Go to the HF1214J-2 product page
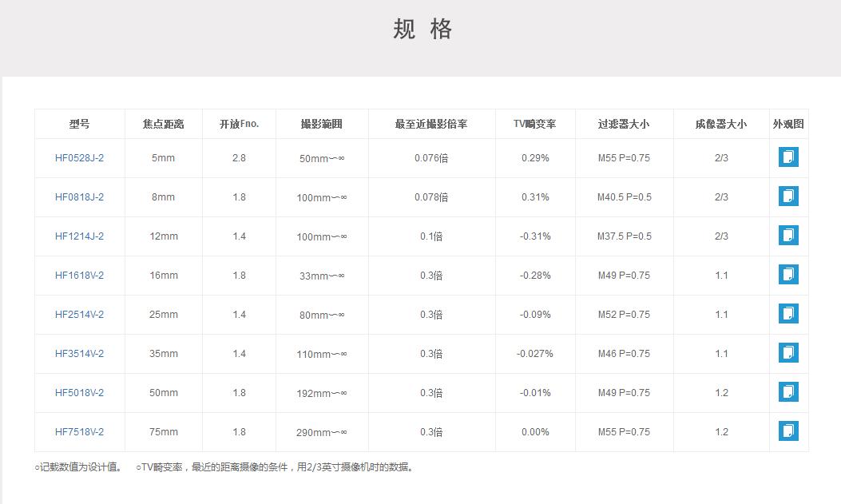 79,236
